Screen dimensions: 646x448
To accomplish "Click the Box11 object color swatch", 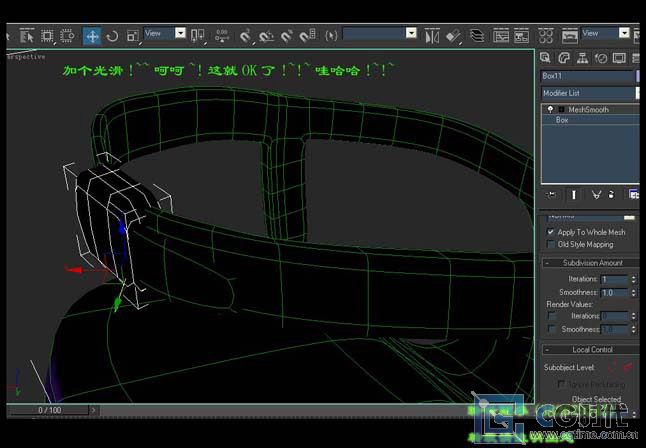I will tap(636, 75).
